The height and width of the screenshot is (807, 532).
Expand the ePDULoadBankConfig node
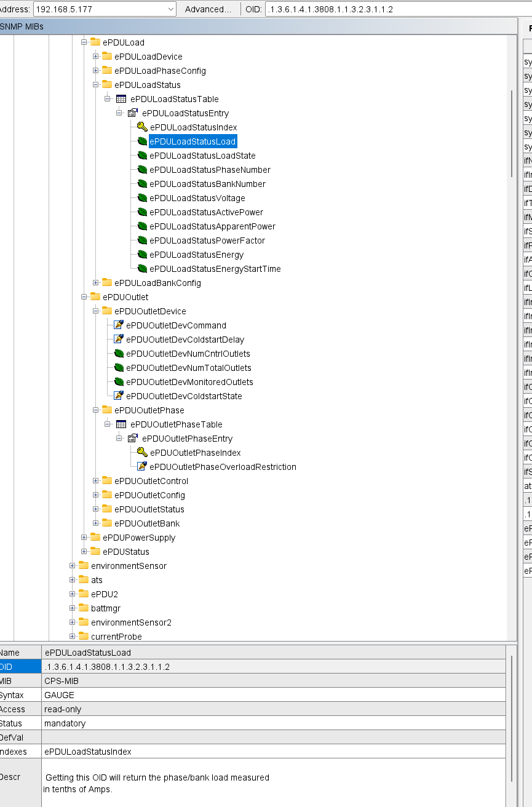95,283
